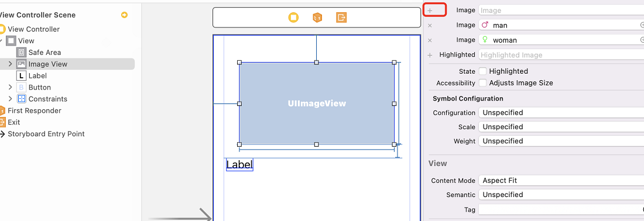Open the Configuration dropdown
Screen dimensions: 644x221
(x=561, y=113)
